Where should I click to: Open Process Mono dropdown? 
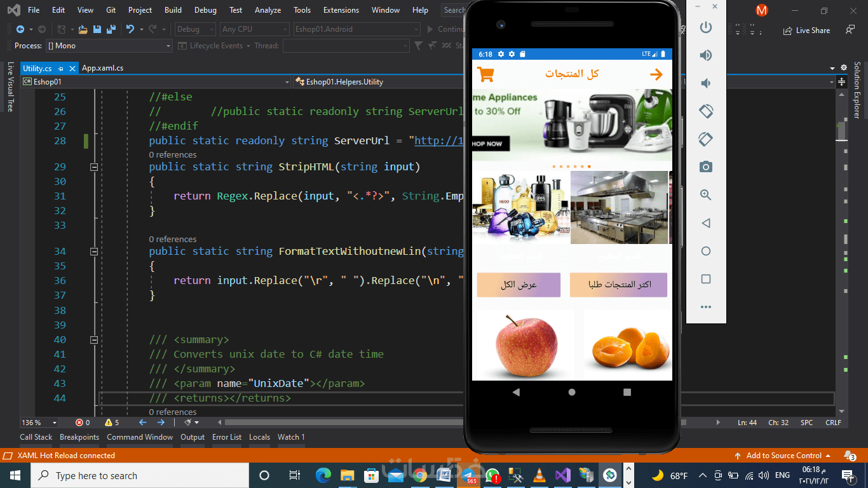(108, 46)
